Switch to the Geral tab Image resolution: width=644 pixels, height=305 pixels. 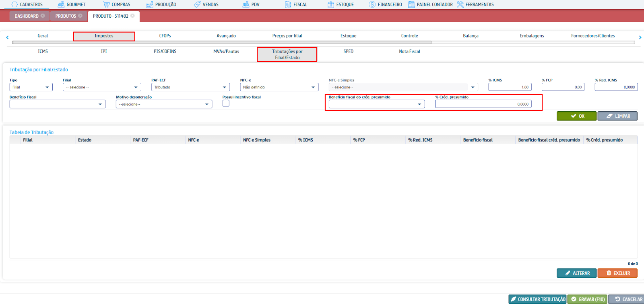[43, 36]
